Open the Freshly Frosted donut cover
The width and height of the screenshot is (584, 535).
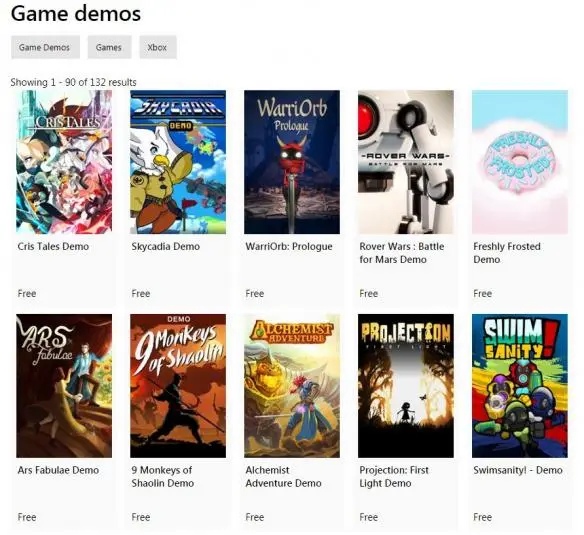(x=520, y=162)
